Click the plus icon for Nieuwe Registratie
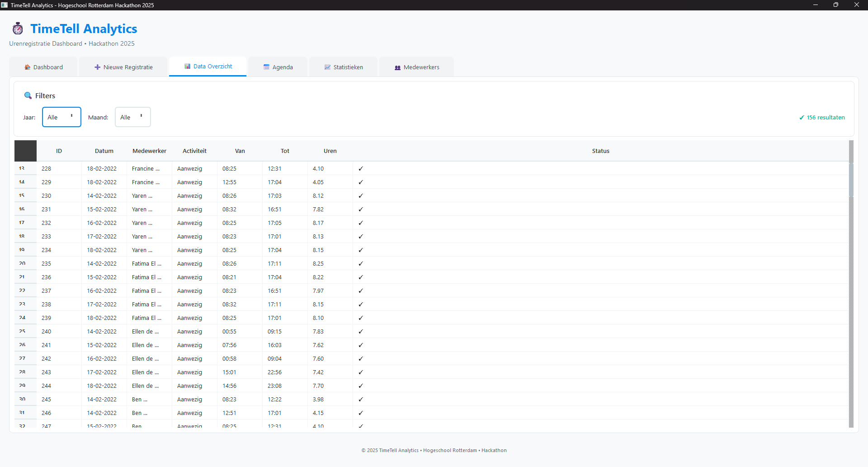This screenshot has height=467, width=868. (x=97, y=67)
